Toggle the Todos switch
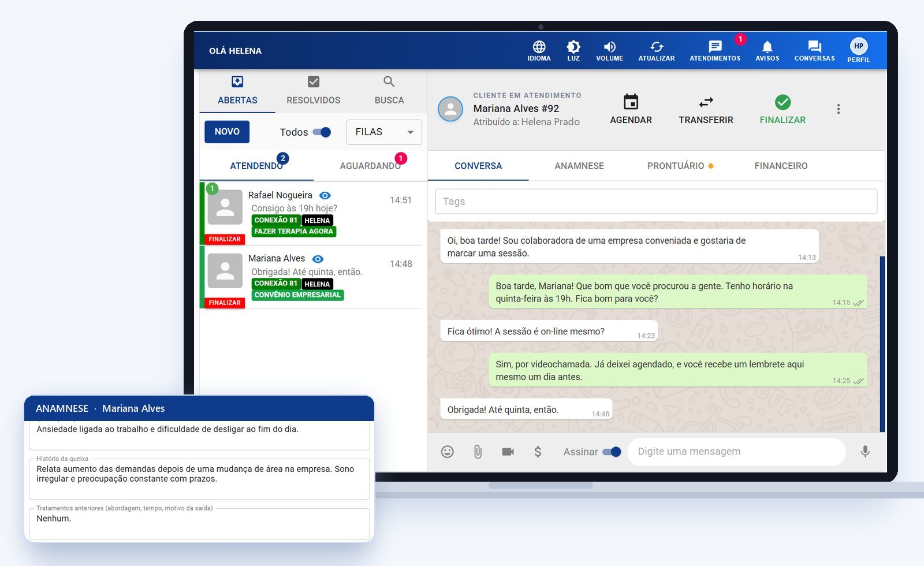Image resolution: width=924 pixels, height=566 pixels. (322, 132)
